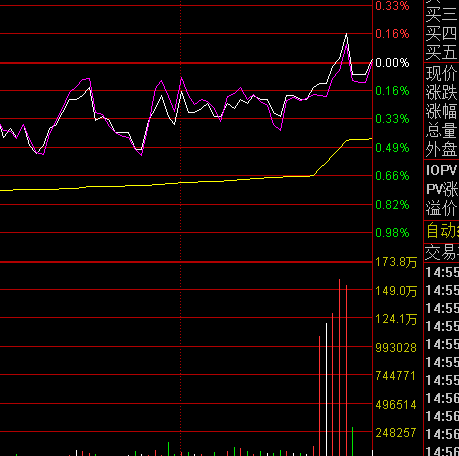459x456 pixels.
Task: Click the tallest red volume bar
Action: coord(339,367)
